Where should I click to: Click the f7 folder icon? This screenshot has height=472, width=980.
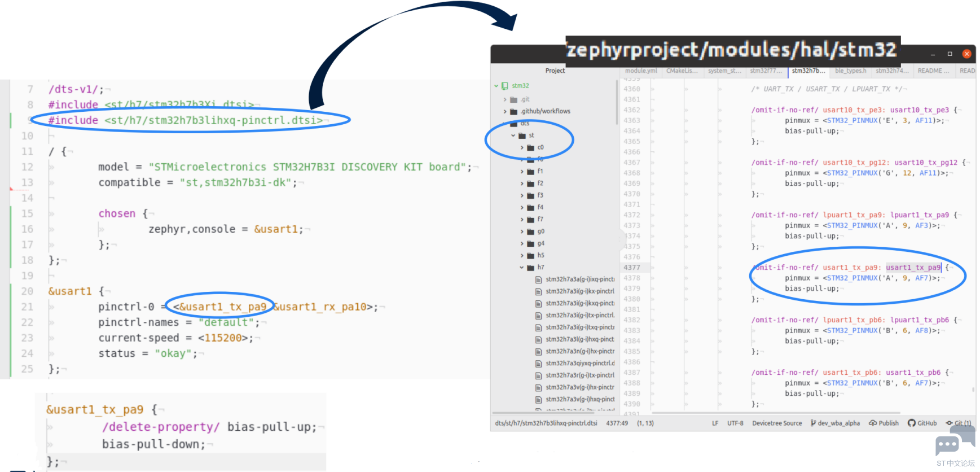pyautogui.click(x=530, y=219)
